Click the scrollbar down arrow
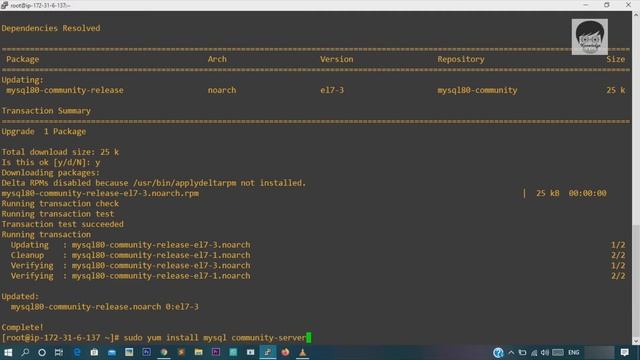 click(636, 342)
